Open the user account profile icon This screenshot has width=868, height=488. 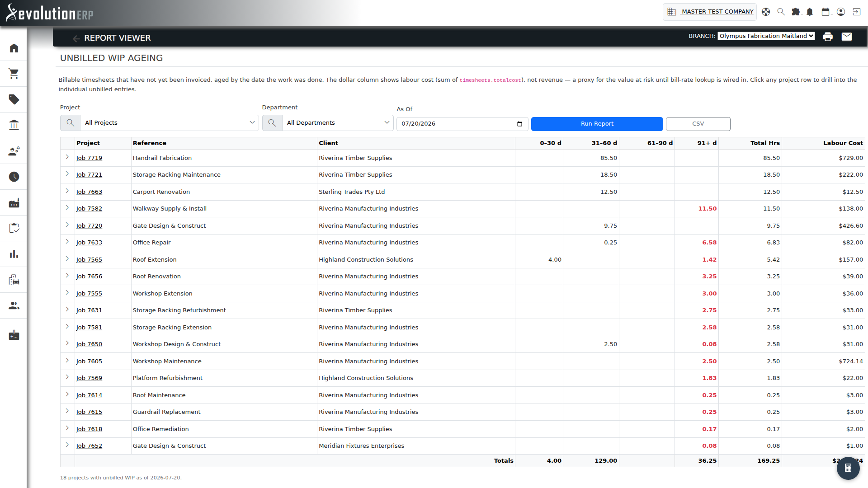point(841,12)
